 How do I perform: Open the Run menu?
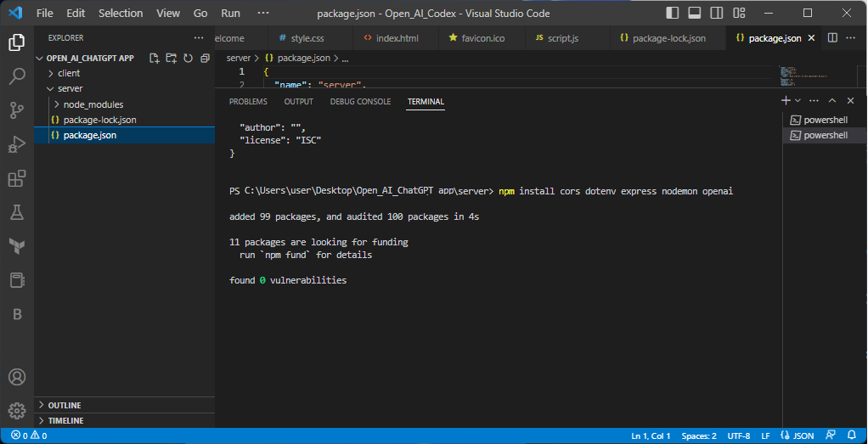click(230, 13)
